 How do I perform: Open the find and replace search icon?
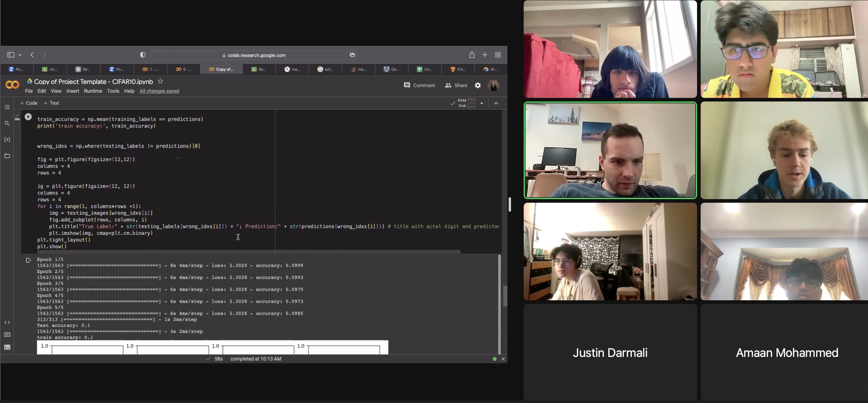pyautogui.click(x=7, y=123)
